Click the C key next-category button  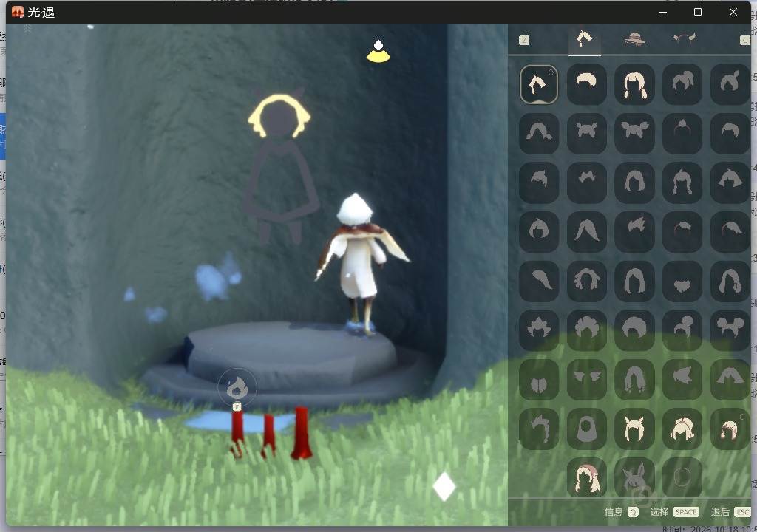tap(745, 40)
